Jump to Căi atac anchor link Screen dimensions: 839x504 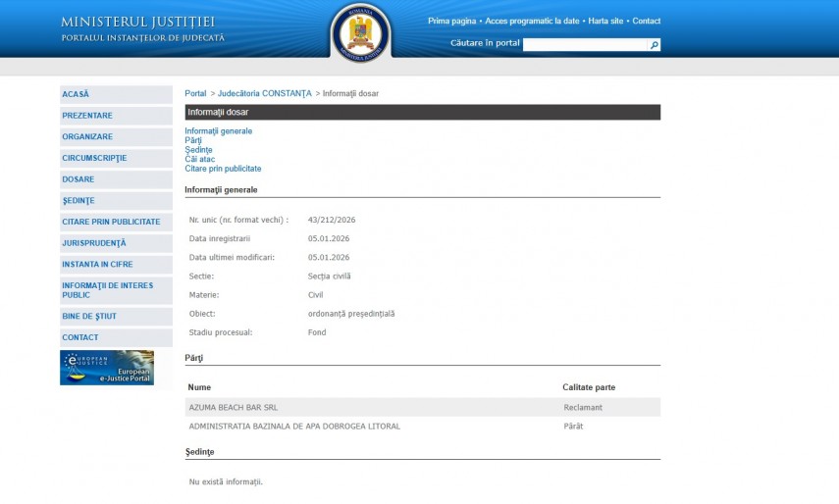(199, 159)
